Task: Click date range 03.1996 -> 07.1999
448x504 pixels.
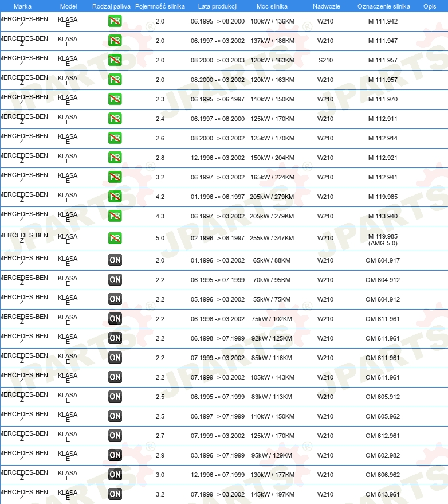Action: coord(218,455)
